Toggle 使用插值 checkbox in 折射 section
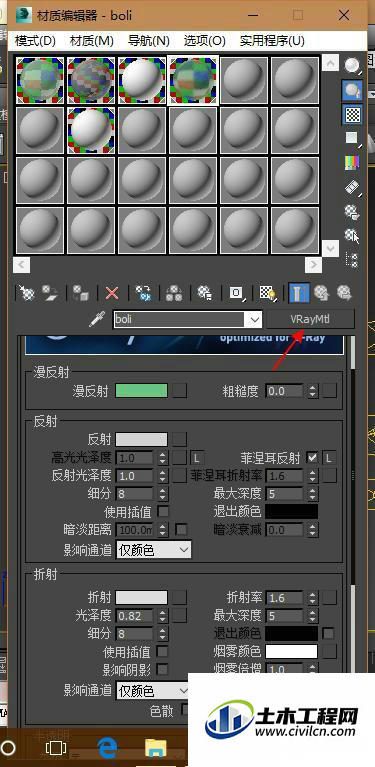 162,652
